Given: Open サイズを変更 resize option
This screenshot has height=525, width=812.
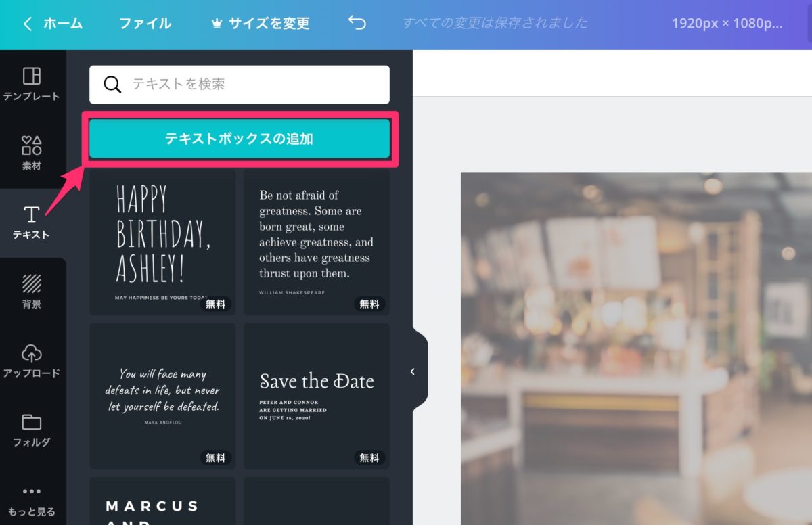Looking at the screenshot, I should pyautogui.click(x=261, y=24).
